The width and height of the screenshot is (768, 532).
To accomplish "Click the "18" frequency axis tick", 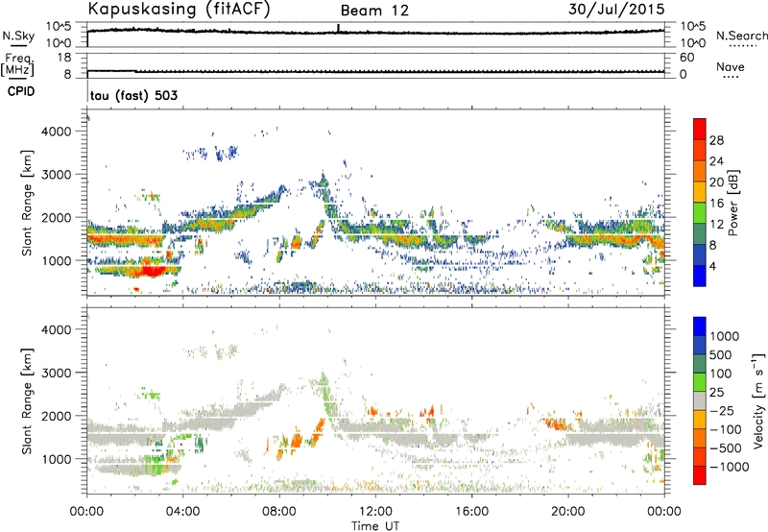I will (63, 58).
